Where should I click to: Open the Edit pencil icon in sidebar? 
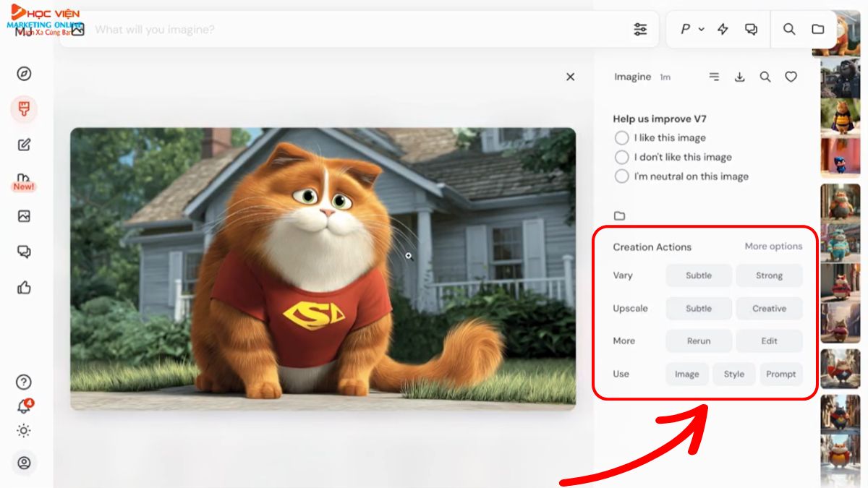24,145
